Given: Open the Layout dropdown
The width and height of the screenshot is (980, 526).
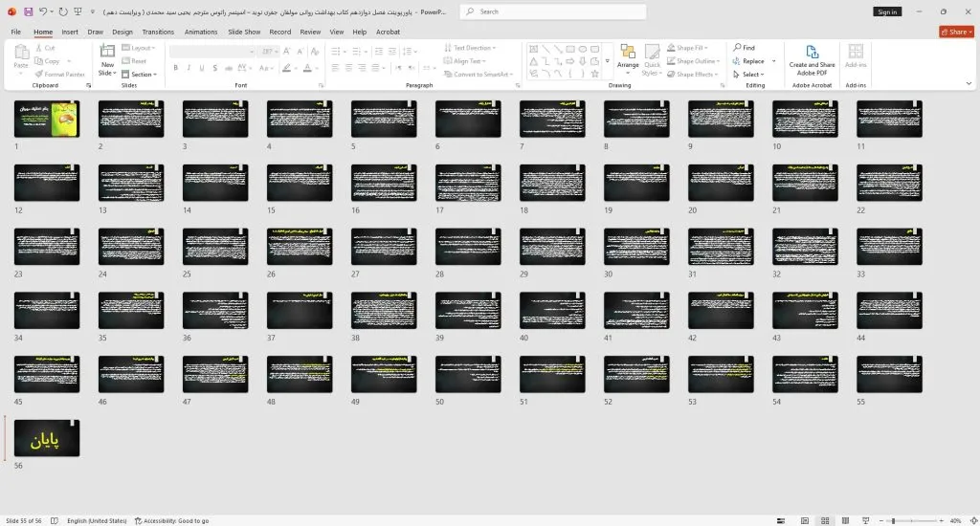Looking at the screenshot, I should [x=138, y=48].
